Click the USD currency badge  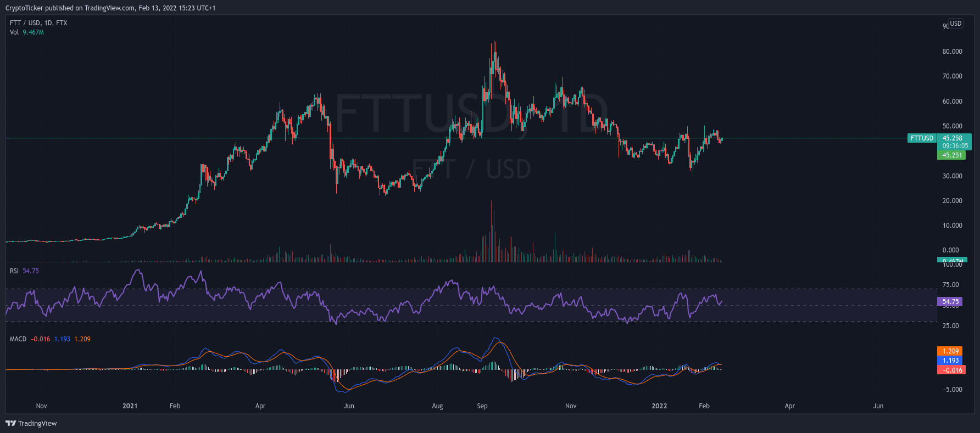tap(956, 24)
